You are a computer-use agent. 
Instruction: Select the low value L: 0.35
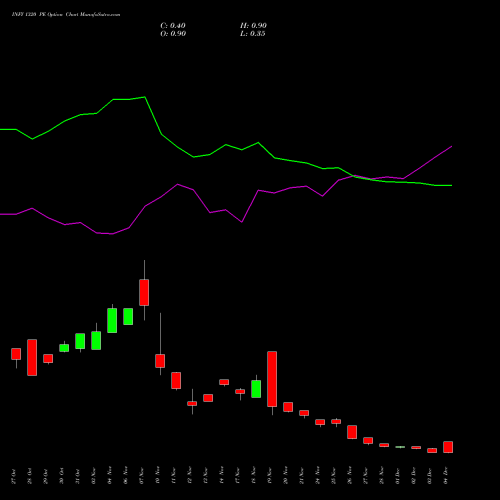tap(253, 34)
